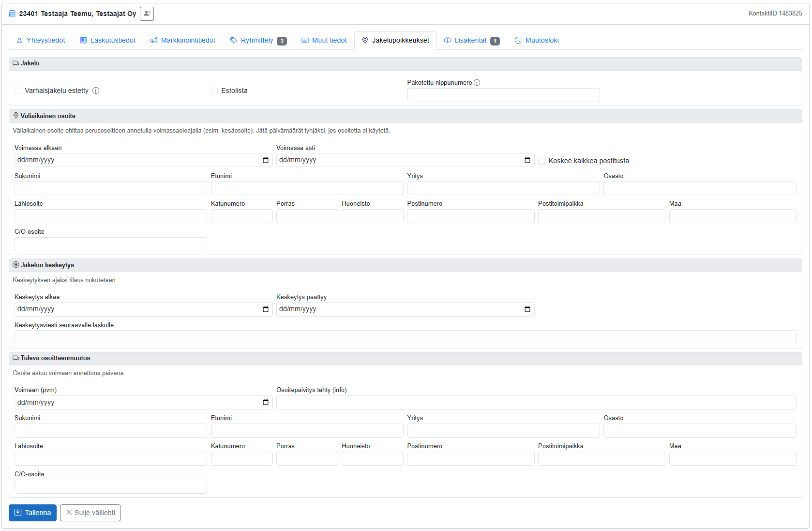Click Postitoimipaikka field in Väliaikainen osoite
The width and height of the screenshot is (812, 531).
click(601, 216)
